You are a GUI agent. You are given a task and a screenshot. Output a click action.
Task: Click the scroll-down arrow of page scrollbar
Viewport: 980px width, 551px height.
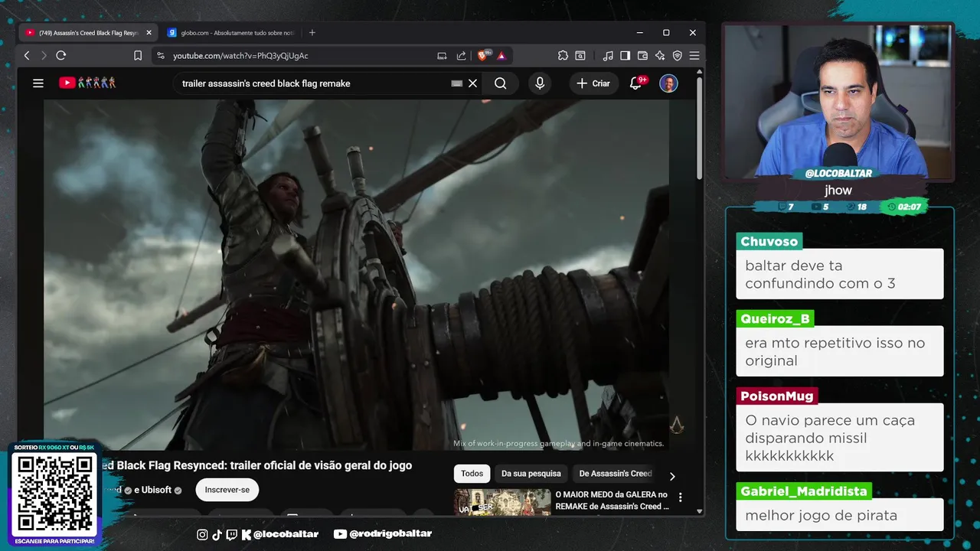pos(700,510)
